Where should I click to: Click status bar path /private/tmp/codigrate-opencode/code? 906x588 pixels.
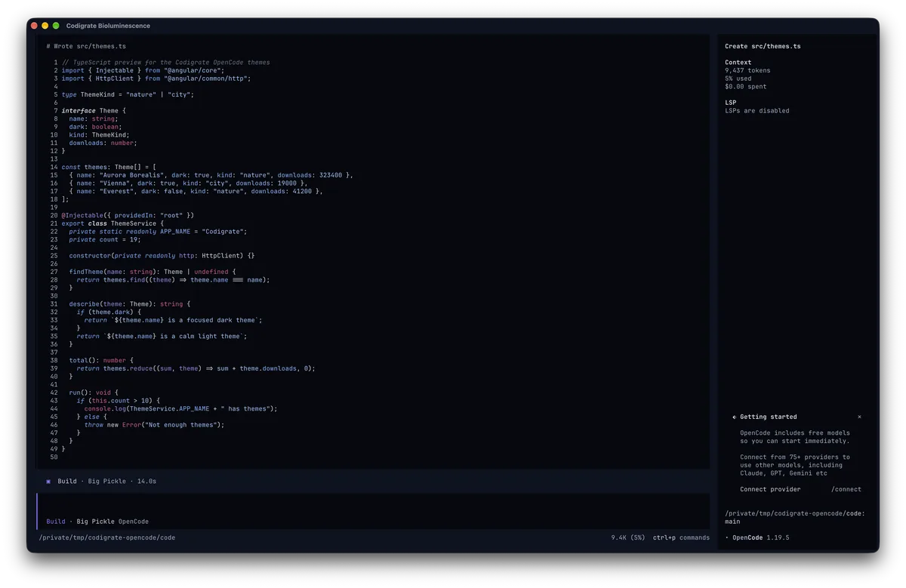click(107, 537)
